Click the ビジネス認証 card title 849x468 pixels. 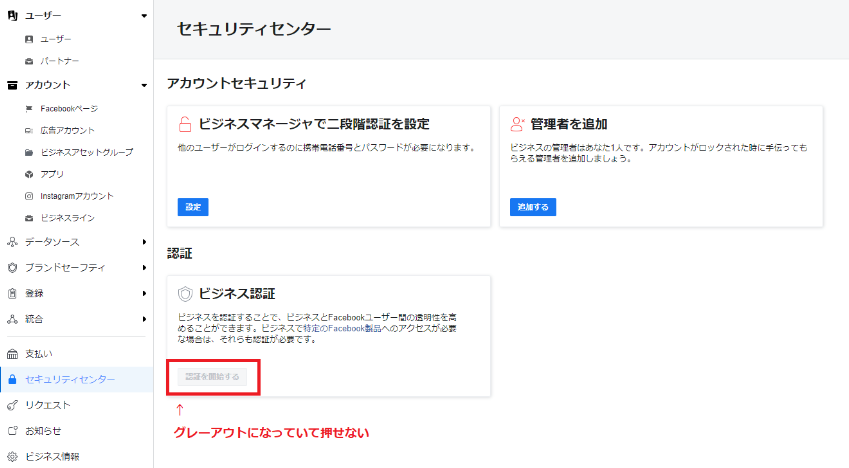point(237,294)
